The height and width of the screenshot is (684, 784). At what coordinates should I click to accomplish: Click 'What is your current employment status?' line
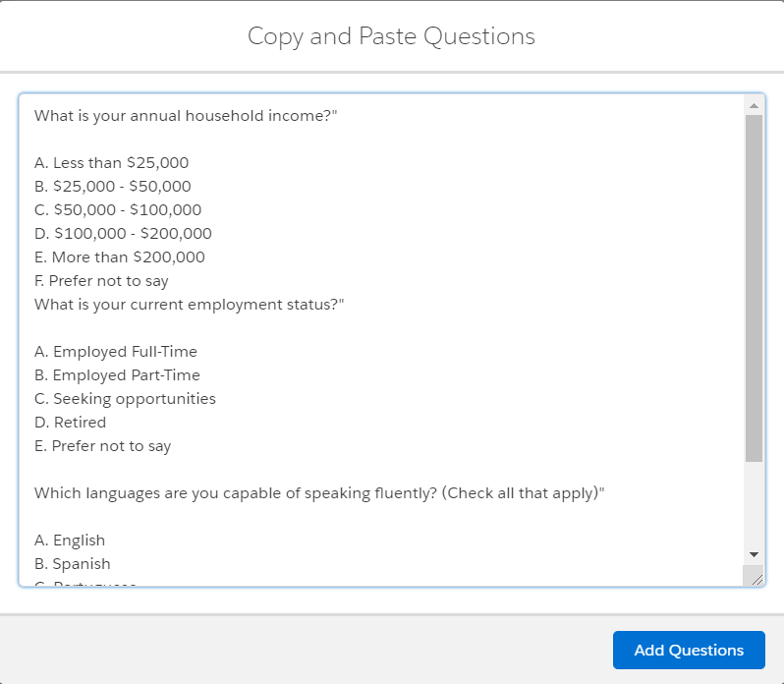(190, 305)
